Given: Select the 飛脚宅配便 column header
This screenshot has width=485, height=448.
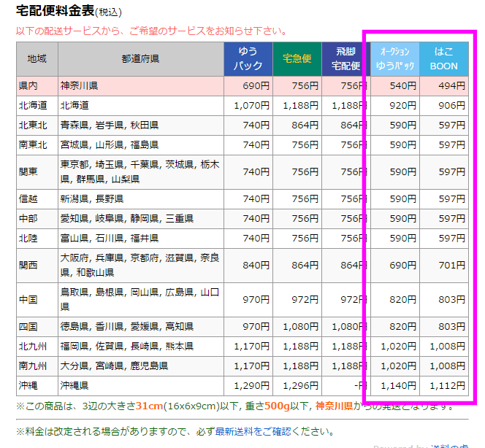Looking at the screenshot, I should [345, 59].
